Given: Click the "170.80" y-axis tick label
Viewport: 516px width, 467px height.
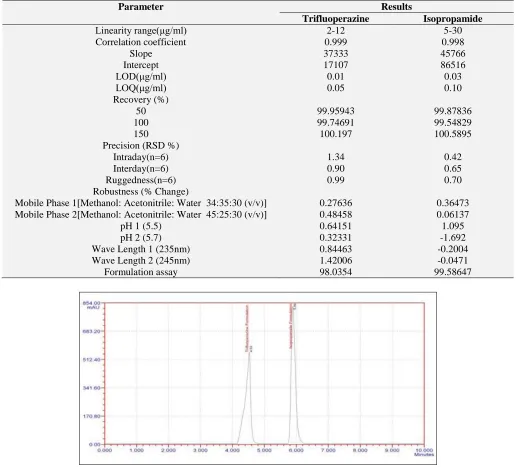Looking at the screenshot, I should (91, 416).
